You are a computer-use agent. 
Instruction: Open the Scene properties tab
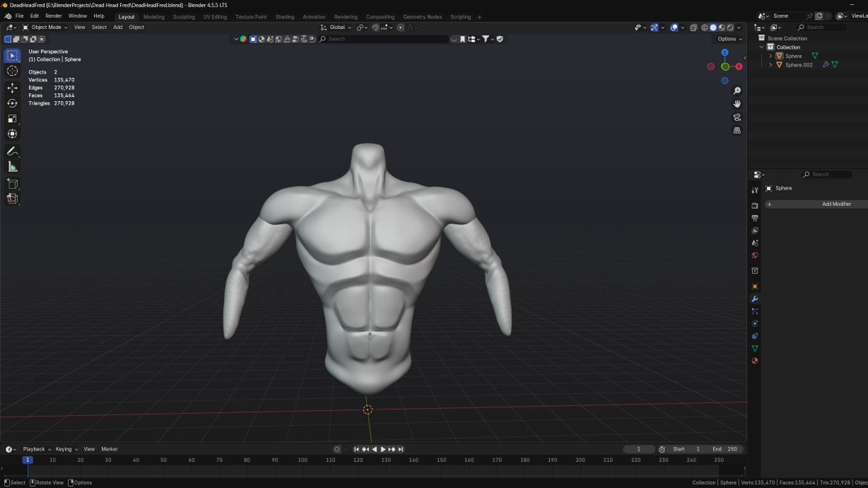[754, 243]
